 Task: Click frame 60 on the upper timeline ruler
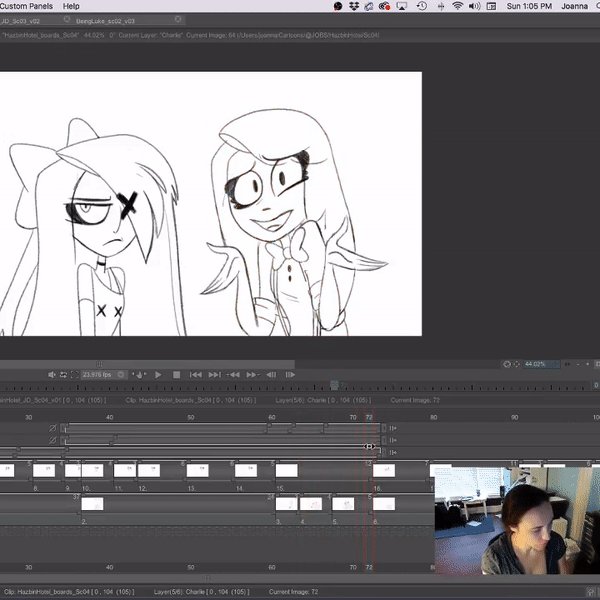272,417
